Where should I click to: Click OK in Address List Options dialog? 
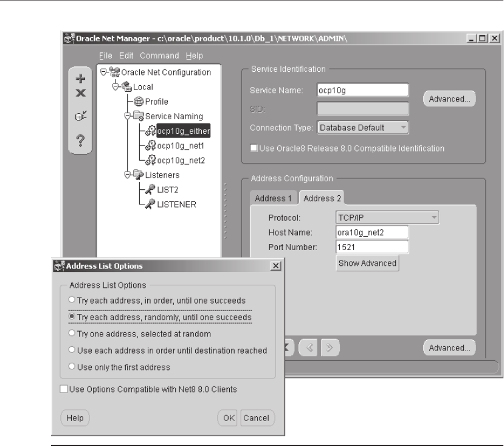tap(229, 418)
